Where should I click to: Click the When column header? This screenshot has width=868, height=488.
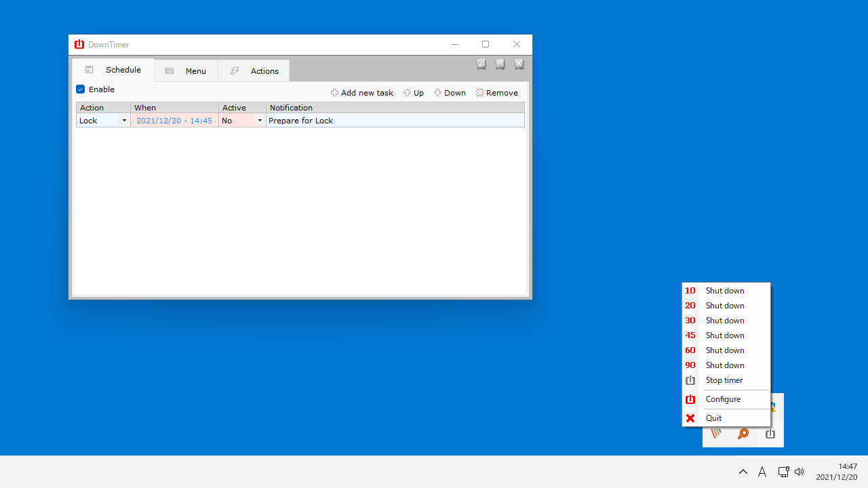[174, 108]
